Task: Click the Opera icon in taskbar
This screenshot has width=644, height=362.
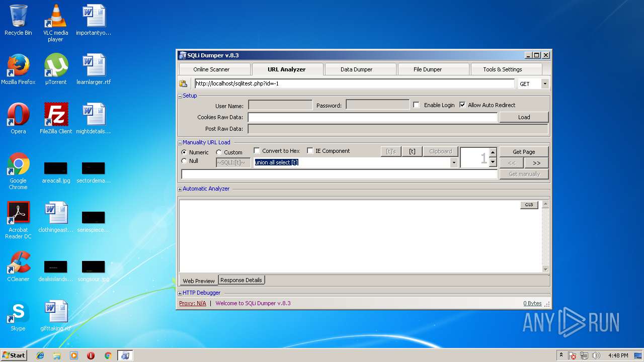Action: [91, 355]
